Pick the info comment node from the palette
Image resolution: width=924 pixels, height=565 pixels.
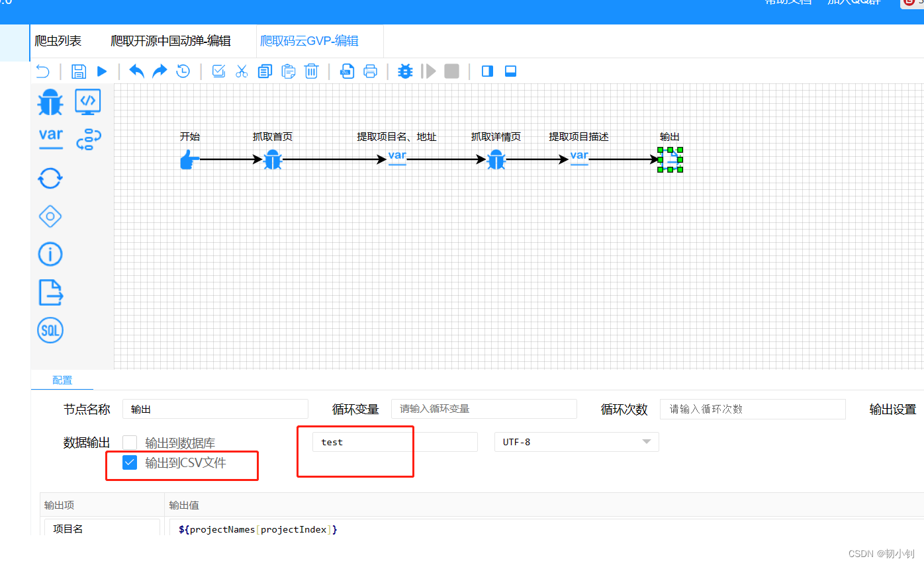coord(50,254)
